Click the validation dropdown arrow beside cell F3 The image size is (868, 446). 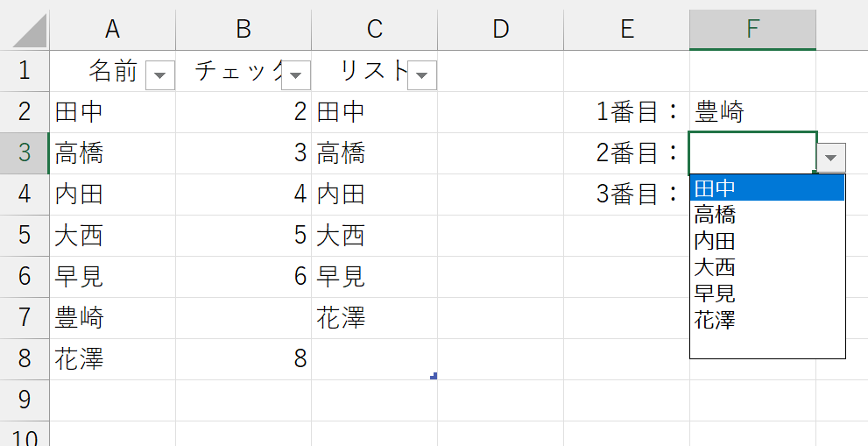pyautogui.click(x=831, y=158)
